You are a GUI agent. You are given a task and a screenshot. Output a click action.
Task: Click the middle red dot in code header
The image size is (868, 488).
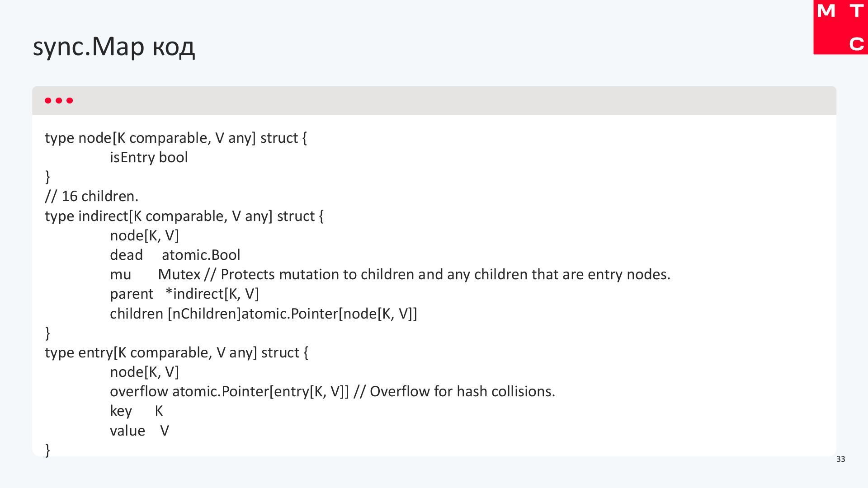tap(59, 100)
